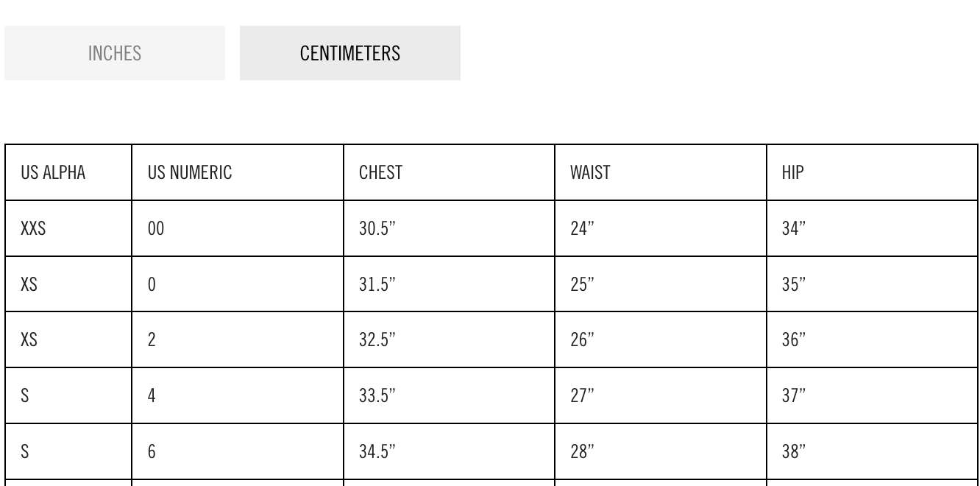Select US numeric size 4 cell

click(152, 395)
